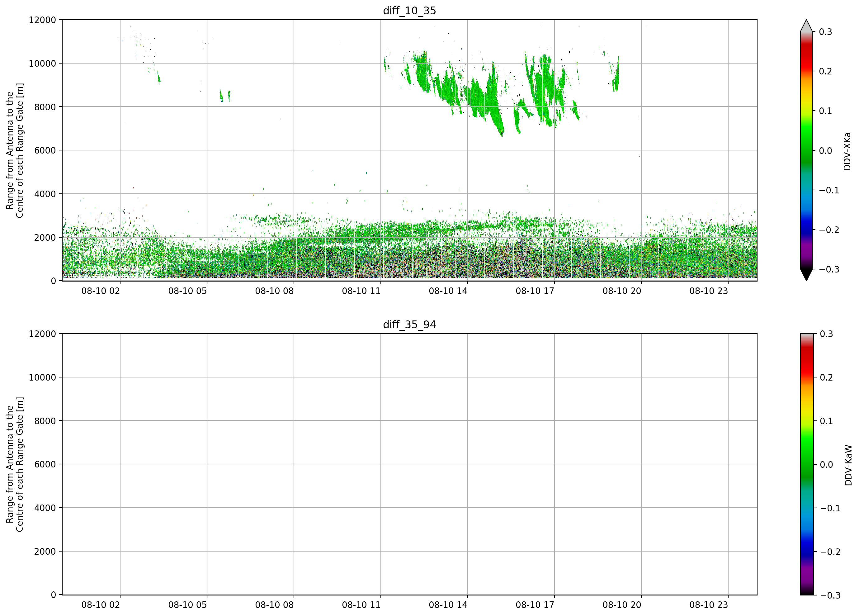
Task: Click the DDV-XKa colorbar label
Action: click(847, 151)
